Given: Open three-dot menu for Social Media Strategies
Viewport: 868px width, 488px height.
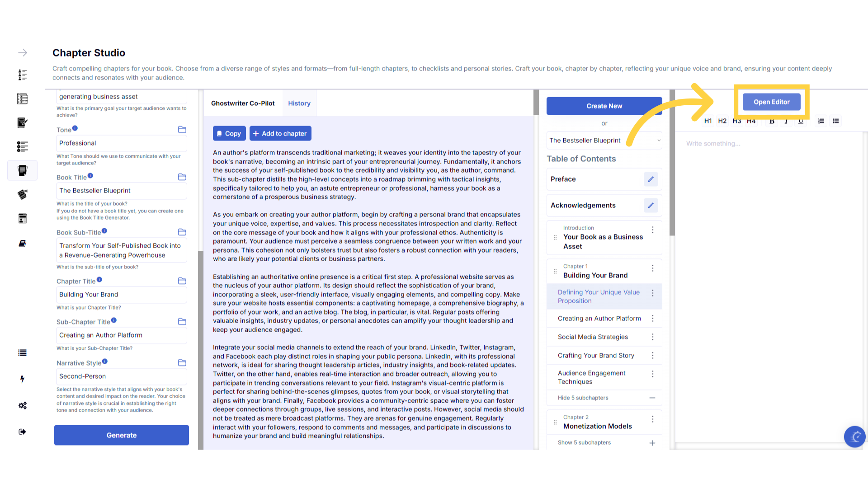Looking at the screenshot, I should pos(652,337).
